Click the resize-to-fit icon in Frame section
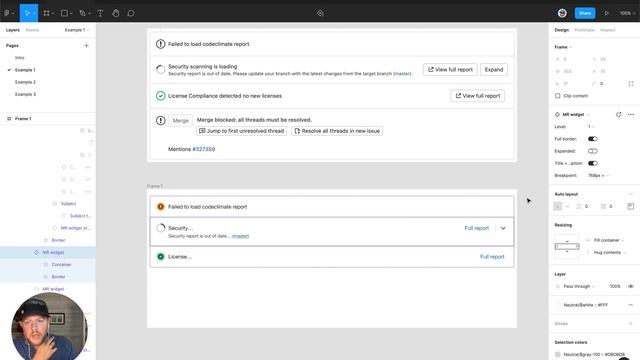The image size is (640, 360). pos(631,84)
